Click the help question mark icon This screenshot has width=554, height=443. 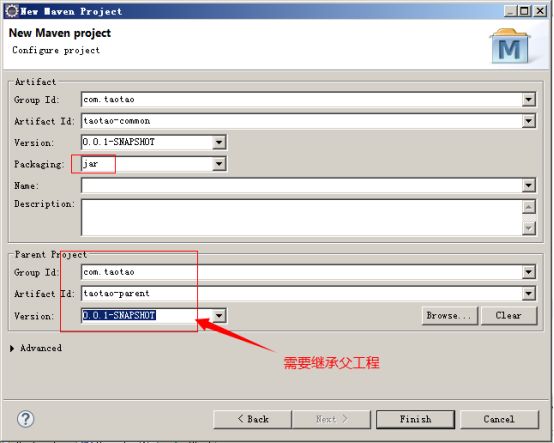25,419
